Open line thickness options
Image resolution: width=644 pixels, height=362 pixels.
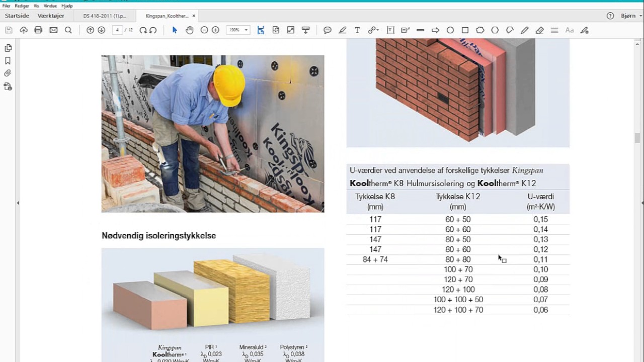(554, 30)
